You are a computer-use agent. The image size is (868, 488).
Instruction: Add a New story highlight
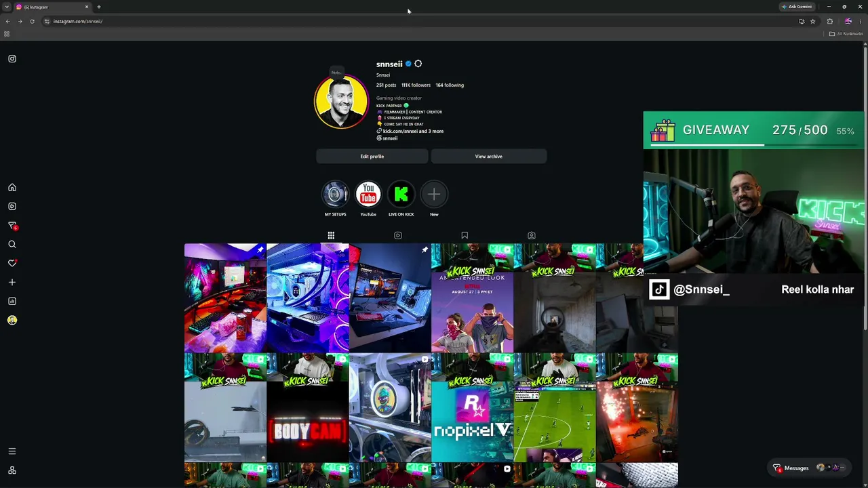click(434, 195)
